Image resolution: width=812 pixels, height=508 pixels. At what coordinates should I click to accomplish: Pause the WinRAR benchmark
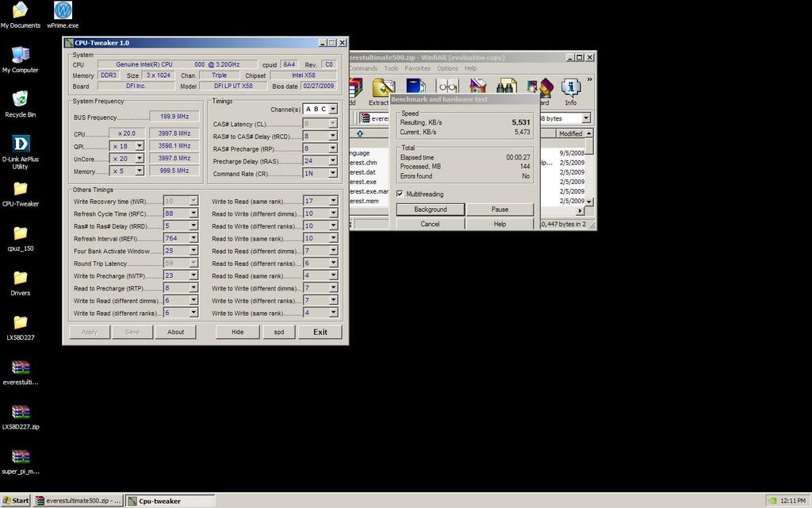[500, 210]
